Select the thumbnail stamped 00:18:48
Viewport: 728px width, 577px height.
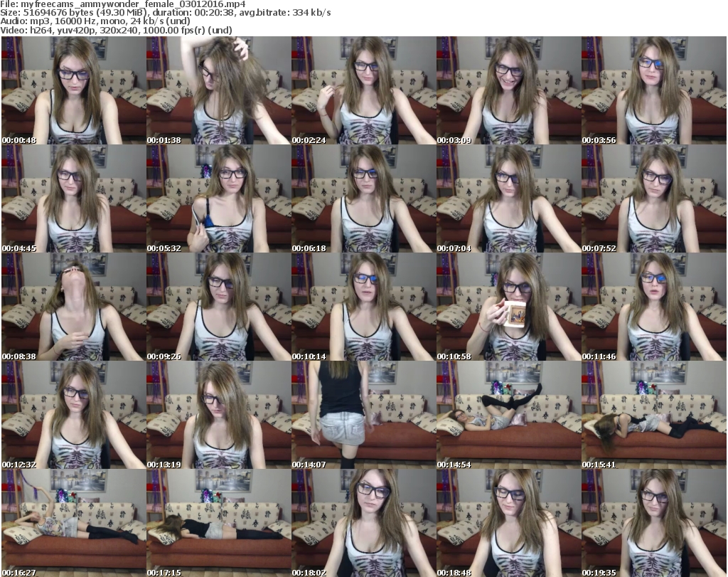[x=508, y=523]
